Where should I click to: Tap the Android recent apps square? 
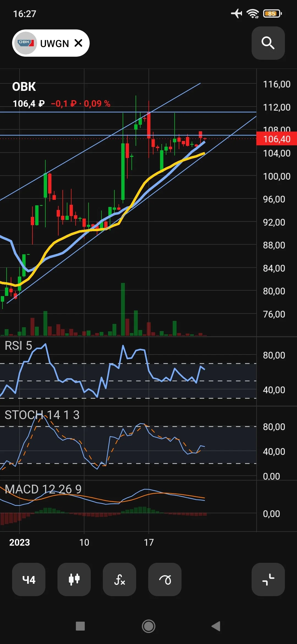(x=80, y=626)
